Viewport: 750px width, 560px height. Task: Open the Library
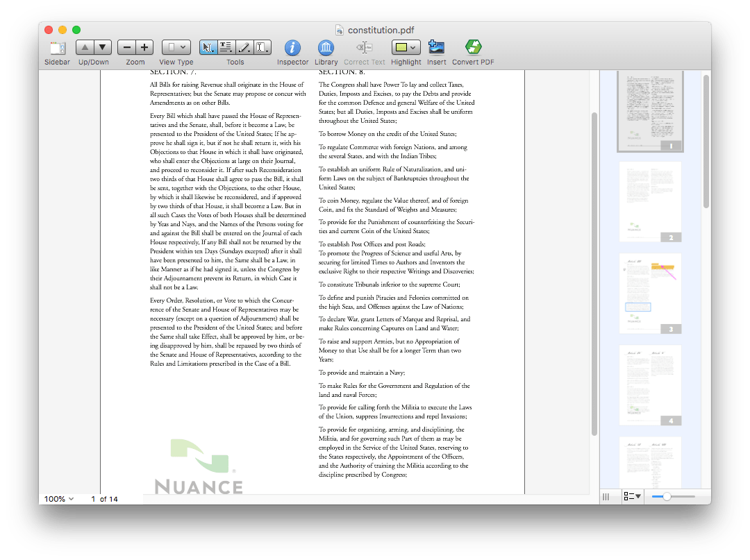tap(326, 48)
